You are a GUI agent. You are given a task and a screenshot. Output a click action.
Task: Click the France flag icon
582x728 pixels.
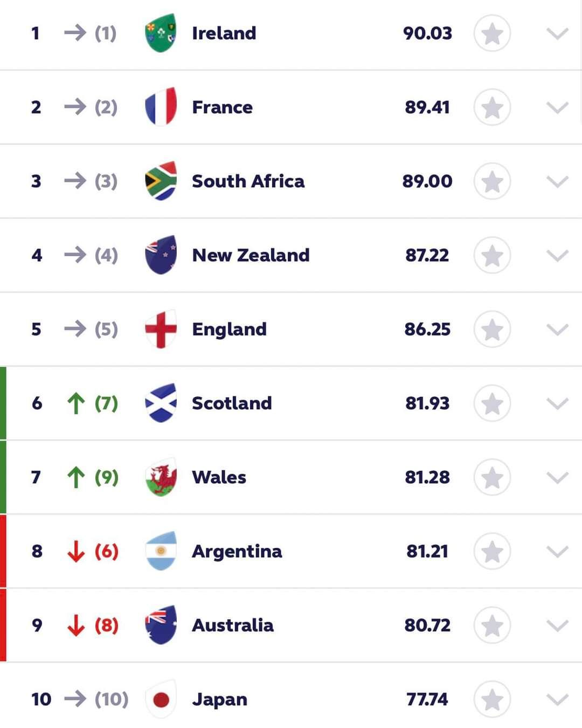coord(161,107)
